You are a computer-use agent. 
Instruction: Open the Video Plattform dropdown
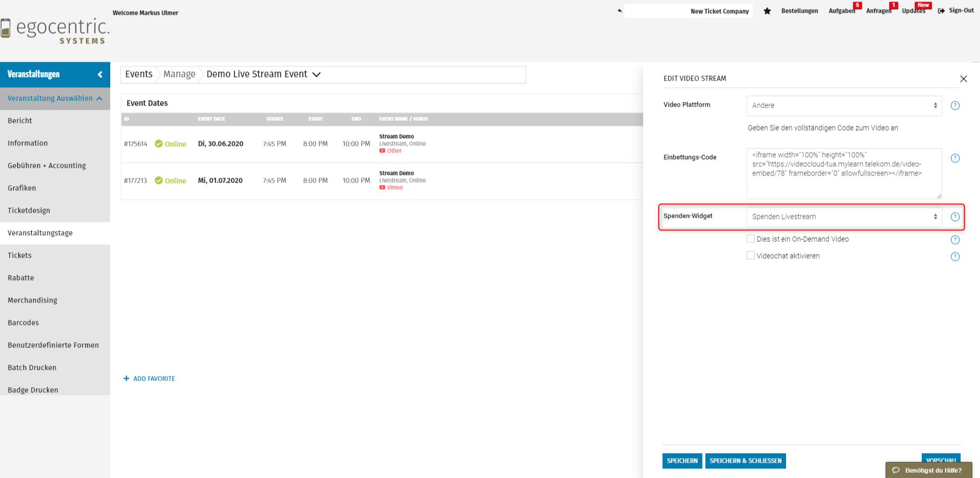(x=844, y=106)
